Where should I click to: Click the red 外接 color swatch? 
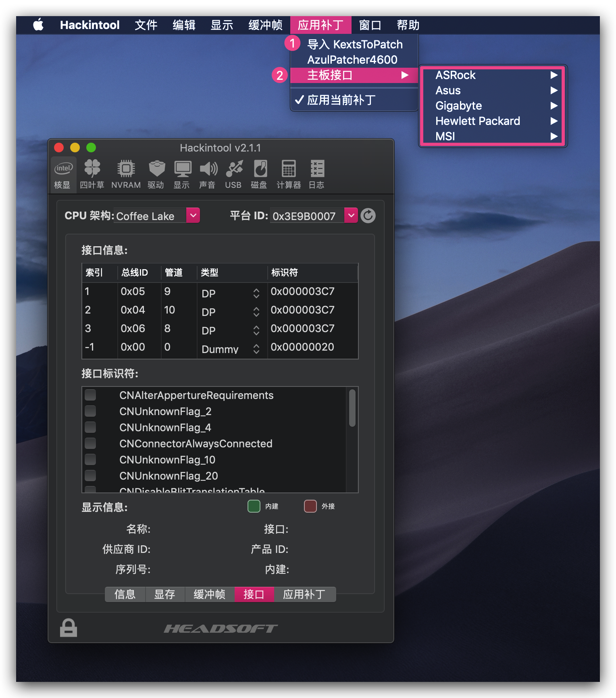click(x=310, y=506)
